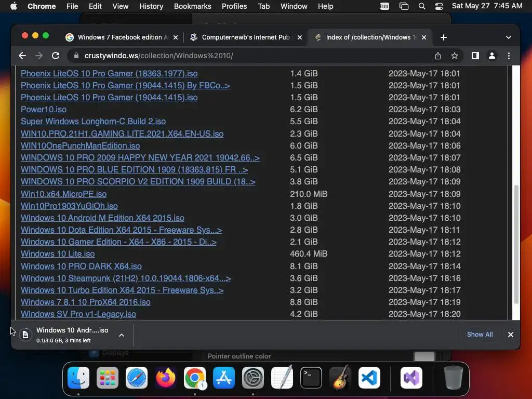532x399 pixels.
Task: Click the menu bar date and time
Action: [x=487, y=6]
